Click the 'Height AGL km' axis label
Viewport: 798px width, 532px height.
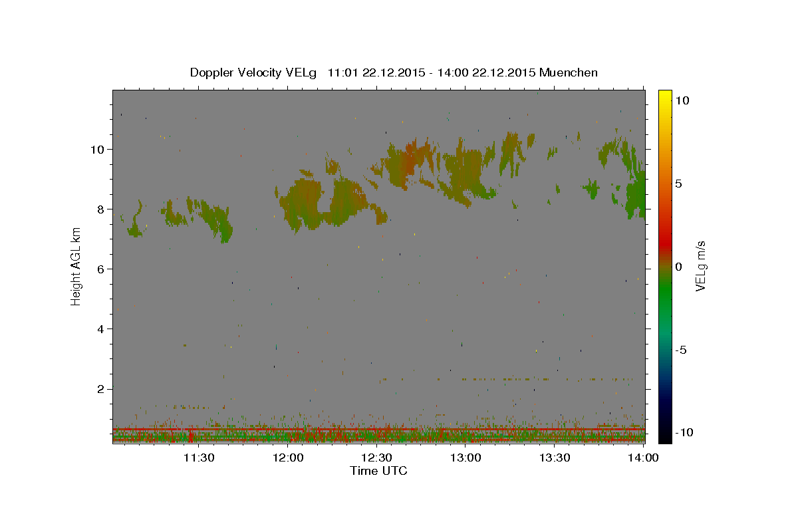click(76, 266)
